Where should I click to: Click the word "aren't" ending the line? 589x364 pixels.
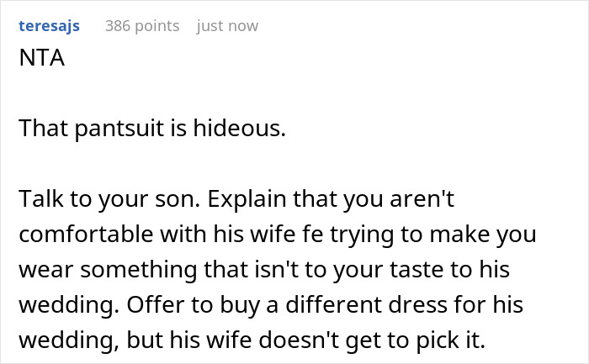coord(422,199)
